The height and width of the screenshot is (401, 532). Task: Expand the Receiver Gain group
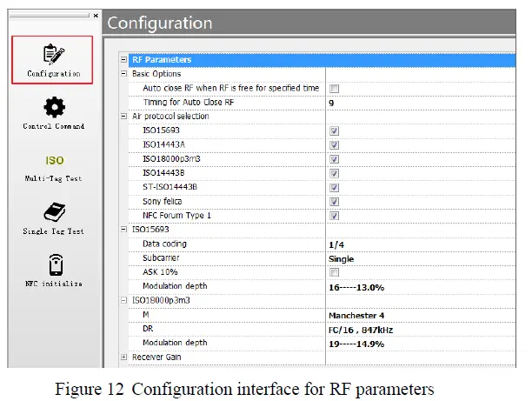pos(123,358)
